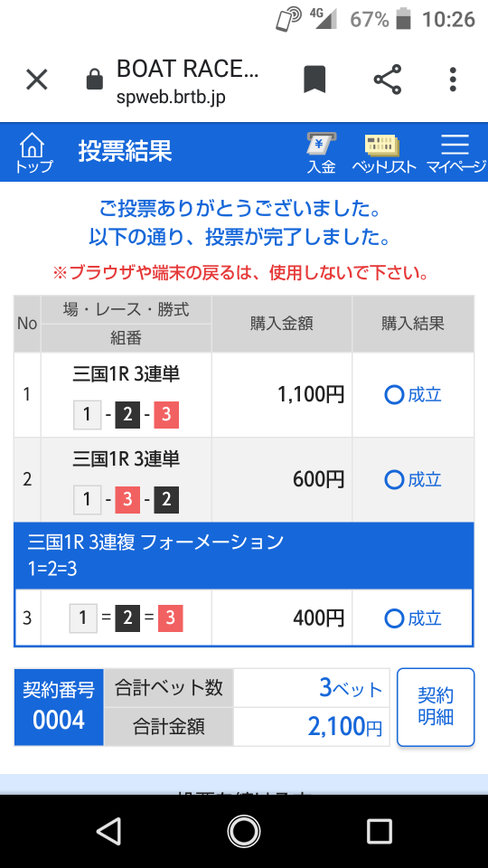
Task: Tap the 契約番号 0004 box
Action: click(59, 707)
